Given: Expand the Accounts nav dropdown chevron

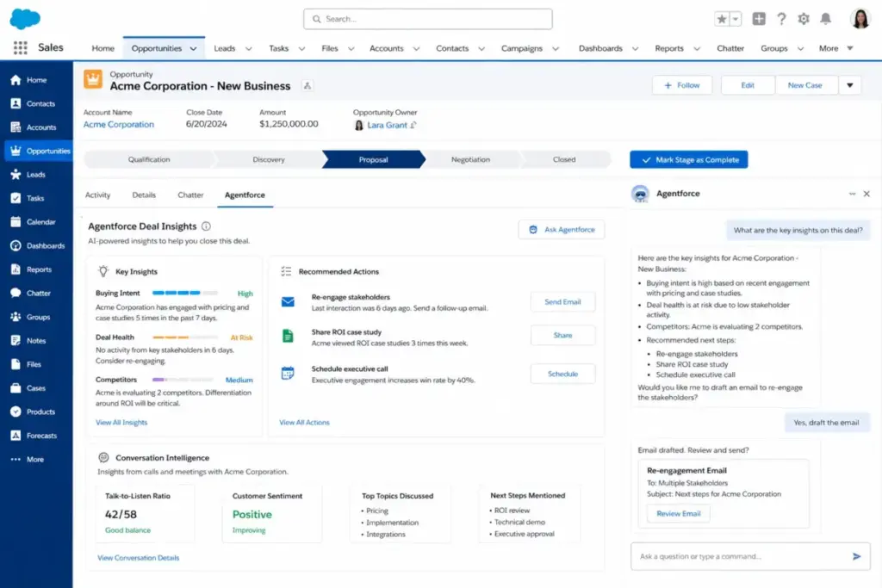Looking at the screenshot, I should (x=416, y=48).
